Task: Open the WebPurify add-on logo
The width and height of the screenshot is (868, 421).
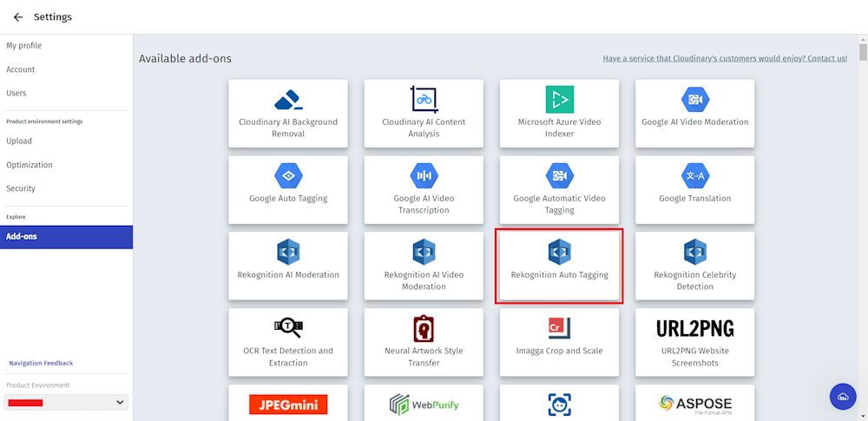Action: (x=424, y=405)
